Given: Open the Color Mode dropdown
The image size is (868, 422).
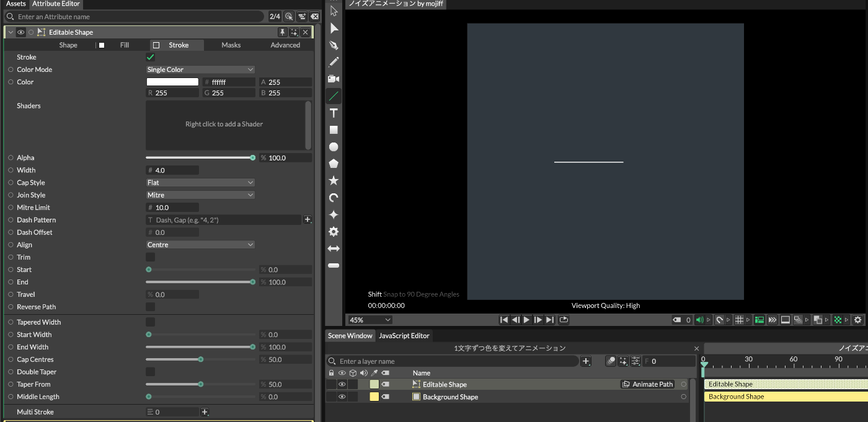Looking at the screenshot, I should (x=200, y=69).
